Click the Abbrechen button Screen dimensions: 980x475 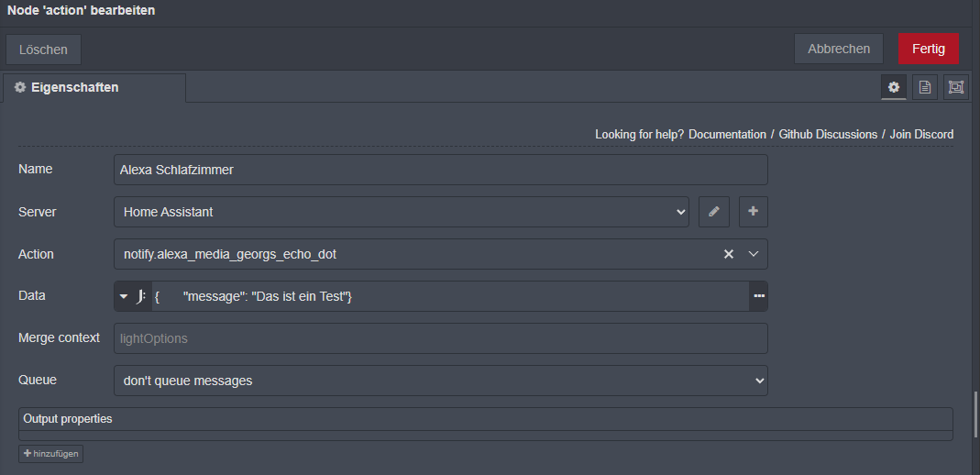point(839,49)
